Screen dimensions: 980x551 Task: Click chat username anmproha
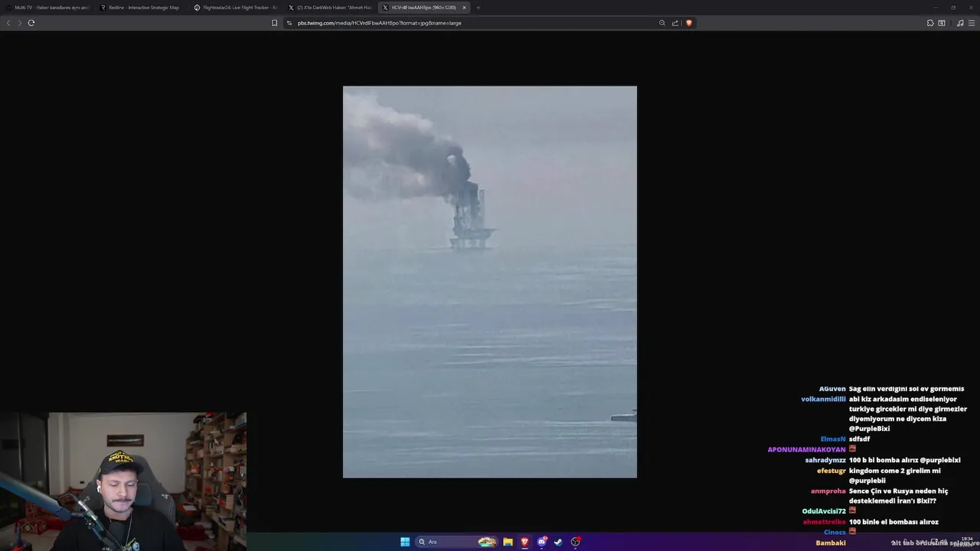pyautogui.click(x=828, y=491)
